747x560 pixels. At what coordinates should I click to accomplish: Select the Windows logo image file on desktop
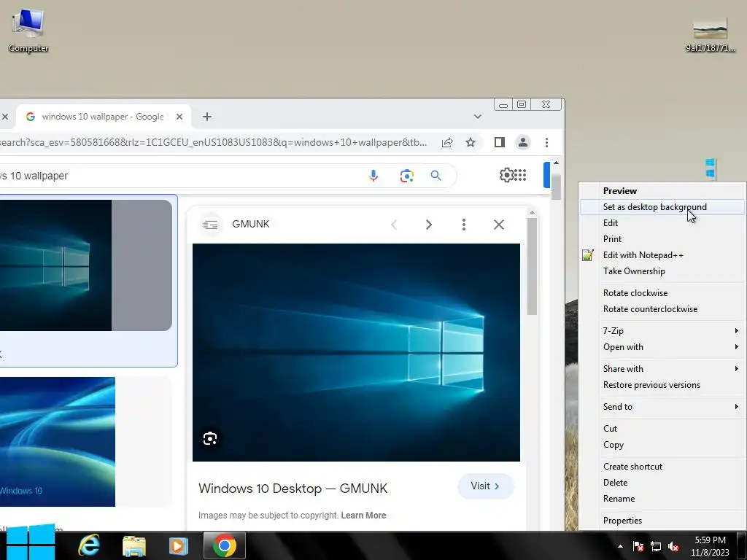pos(710,168)
